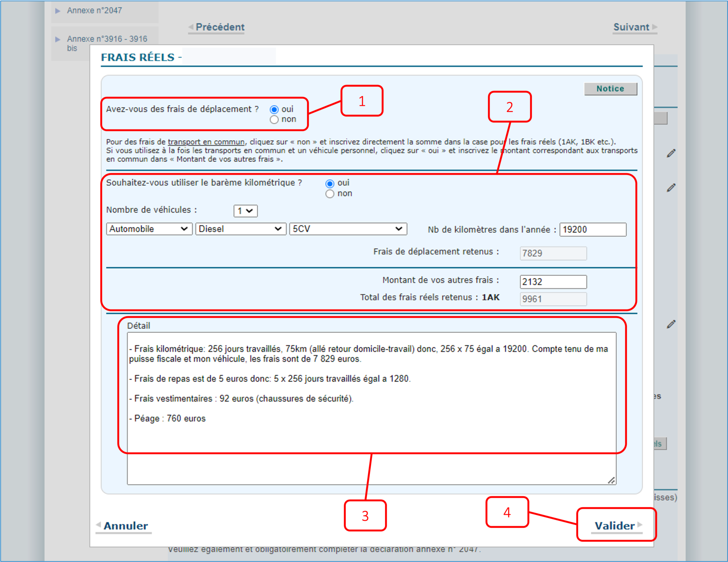This screenshot has height=562, width=728.
Task: Choose 'non' for barème kilométrique
Action: [x=330, y=194]
